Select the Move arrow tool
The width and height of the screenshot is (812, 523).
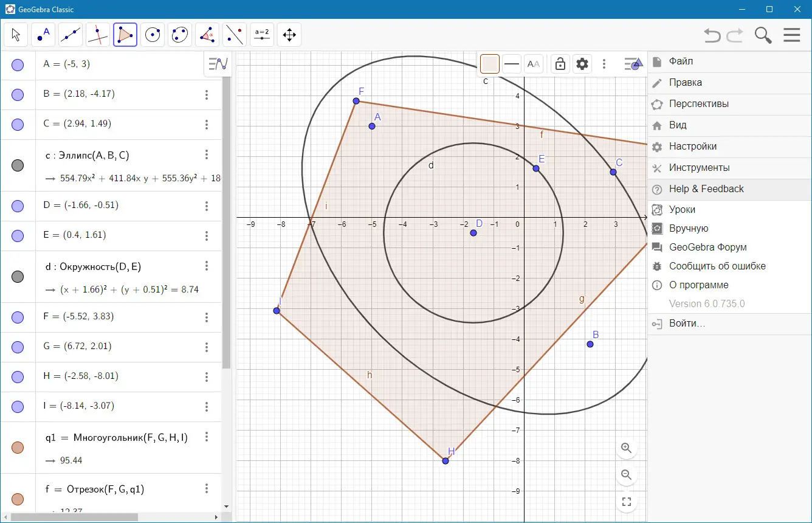click(x=16, y=35)
